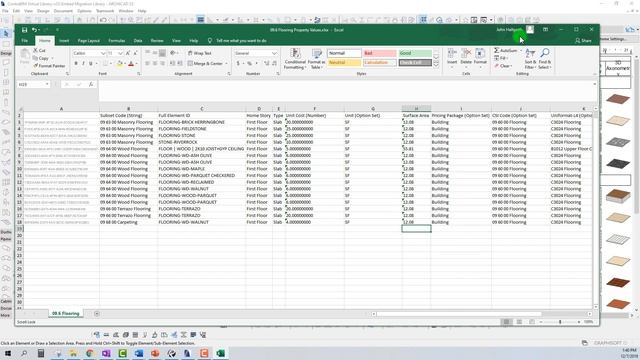This screenshot has height=360, width=640.
Task: Toggle bold formatting
Action: 76,64
